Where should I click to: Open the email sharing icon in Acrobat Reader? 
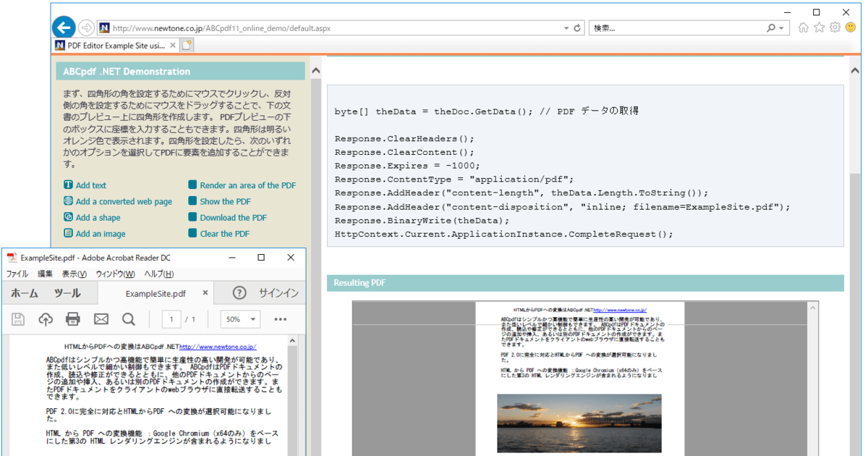pos(101,318)
